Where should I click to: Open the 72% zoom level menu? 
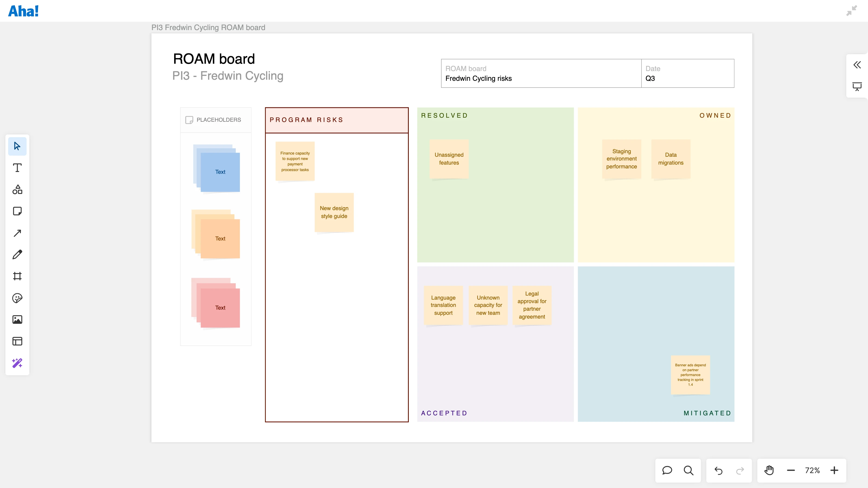pyautogui.click(x=812, y=470)
